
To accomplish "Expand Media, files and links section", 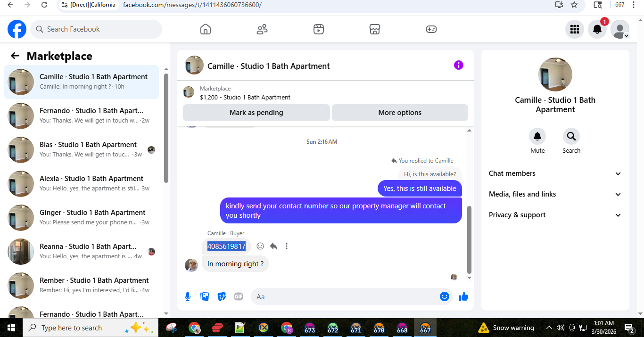I will (555, 194).
